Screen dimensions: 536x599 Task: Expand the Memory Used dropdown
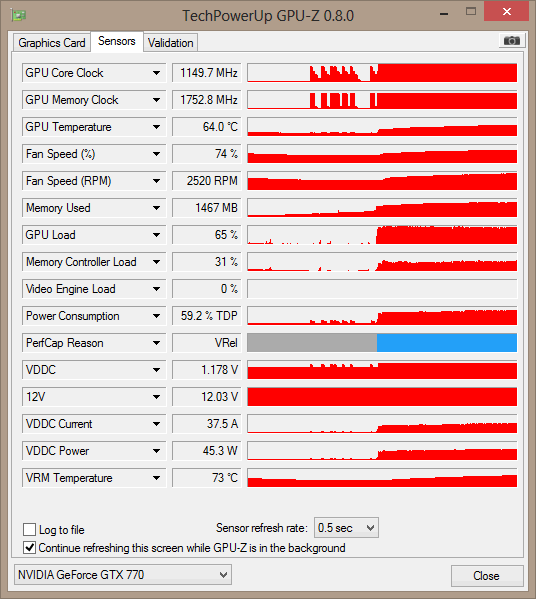click(x=156, y=208)
